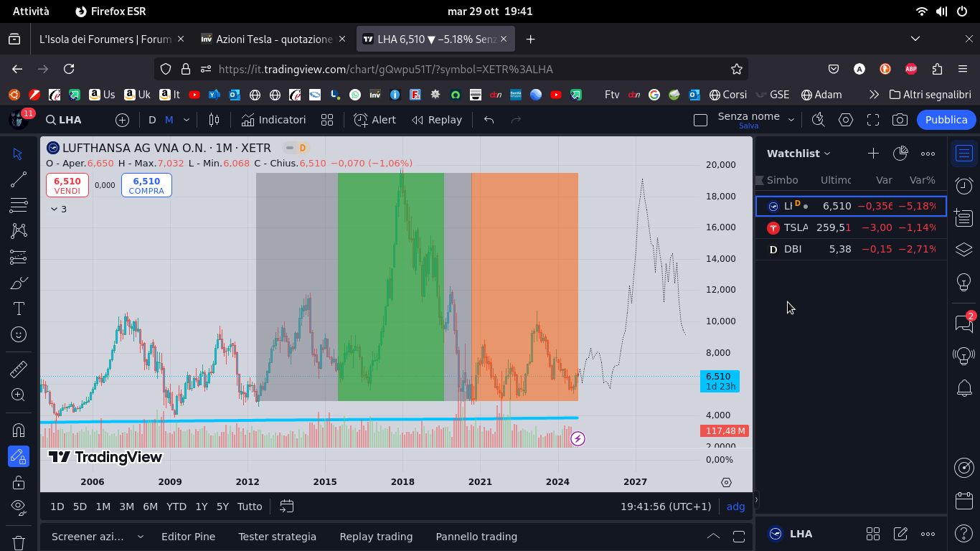Open Editor Pine tab
Image resolution: width=980 pixels, height=551 pixels.
188,537
